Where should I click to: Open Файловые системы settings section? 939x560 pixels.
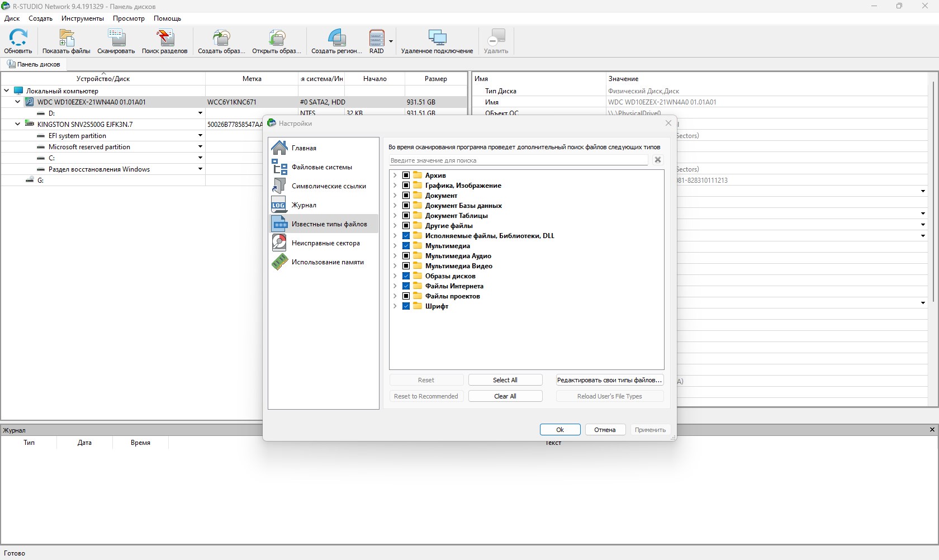click(323, 167)
